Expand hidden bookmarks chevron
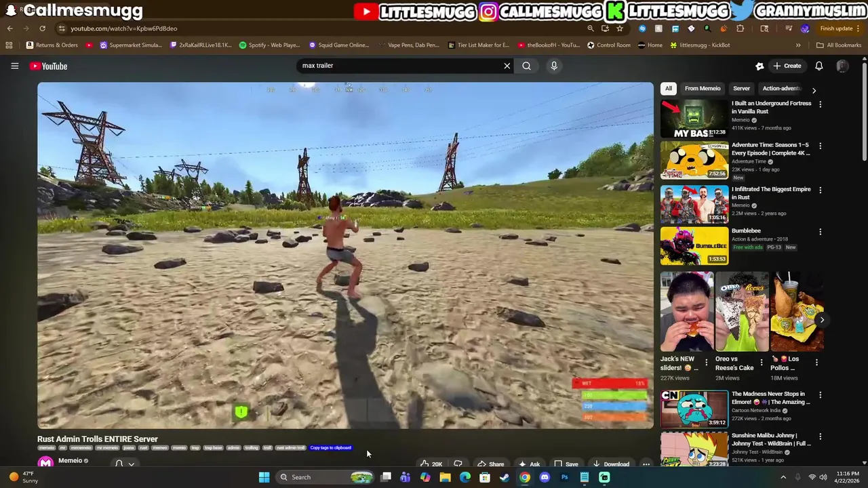This screenshot has width=868, height=488. click(798, 45)
